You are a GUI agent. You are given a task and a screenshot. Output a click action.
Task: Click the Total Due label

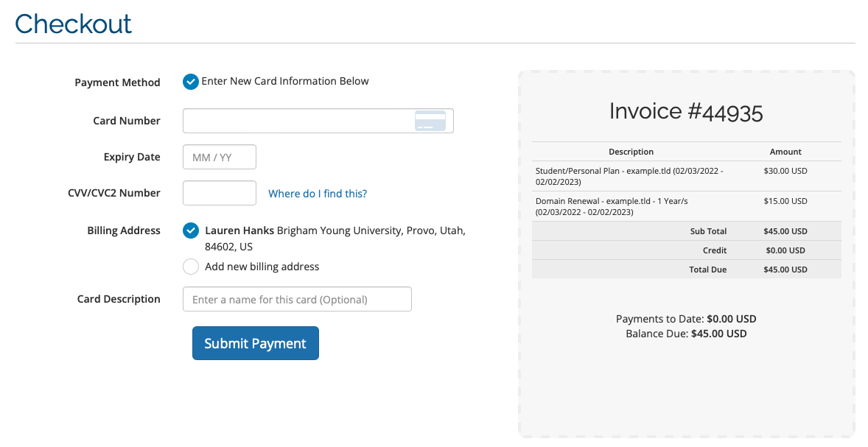click(x=708, y=270)
